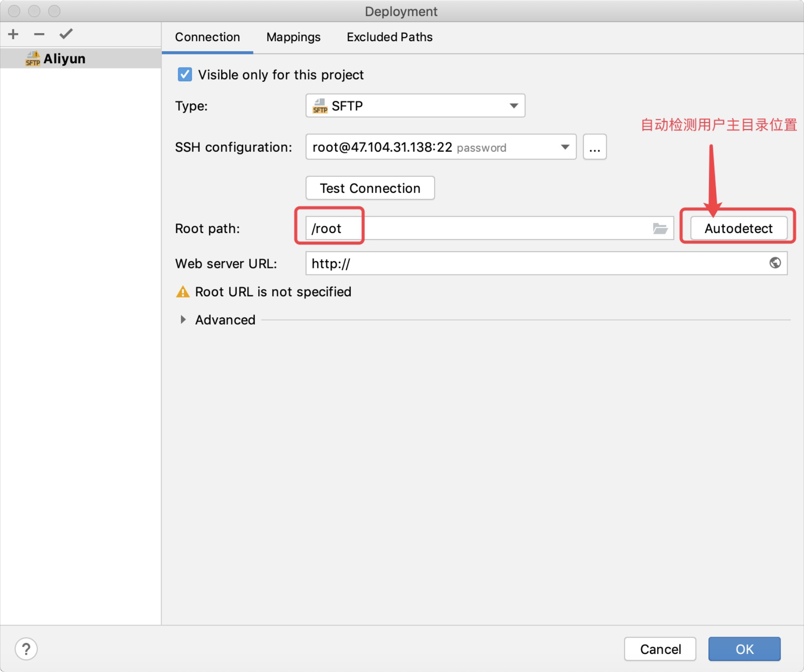Image resolution: width=804 pixels, height=672 pixels.
Task: Open SSH configurations with ellipsis button
Action: [595, 147]
